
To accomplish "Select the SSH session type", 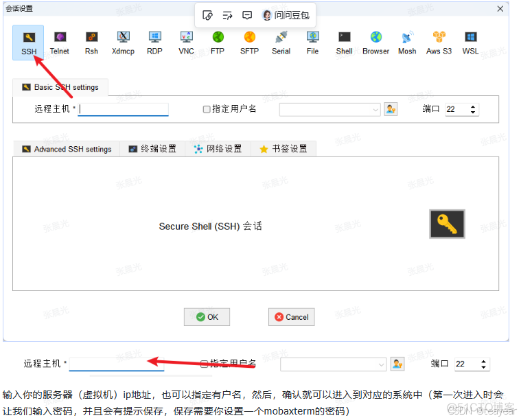I will tap(28, 43).
